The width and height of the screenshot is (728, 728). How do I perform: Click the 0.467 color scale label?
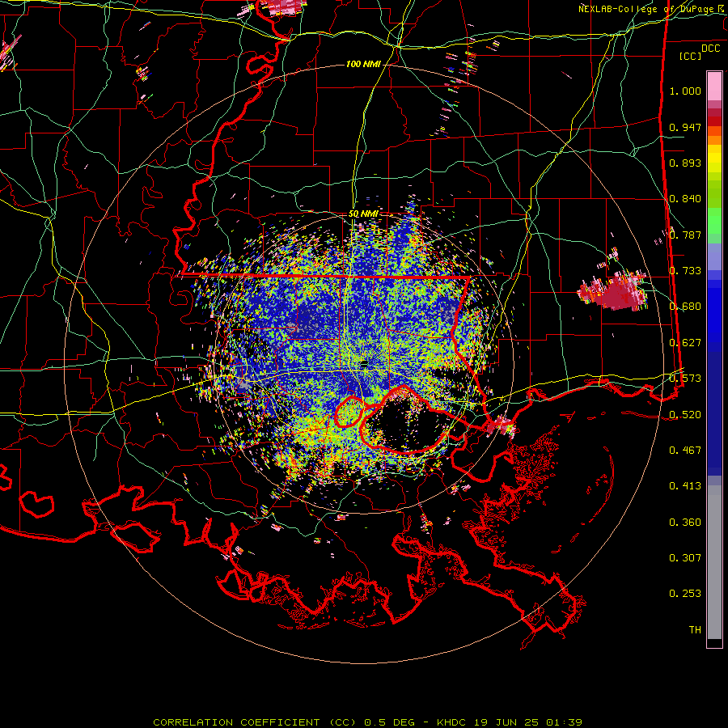pyautogui.click(x=685, y=451)
